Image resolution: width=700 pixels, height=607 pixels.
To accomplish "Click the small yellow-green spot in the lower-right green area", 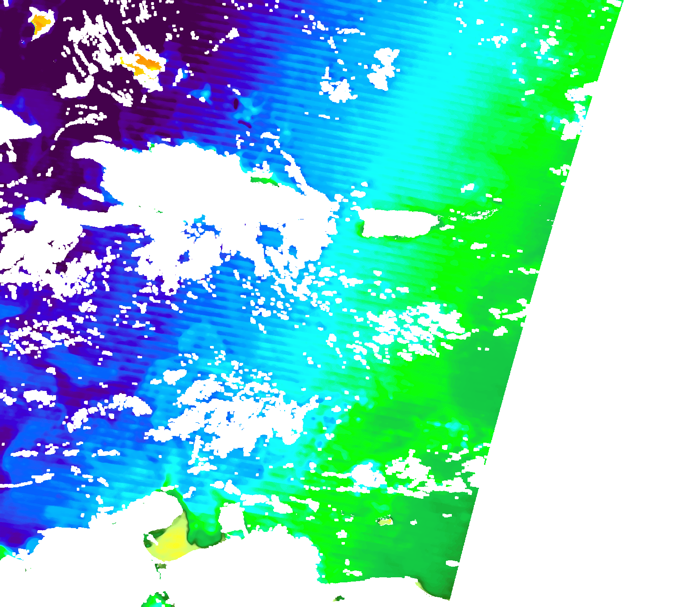I will point(385,522).
